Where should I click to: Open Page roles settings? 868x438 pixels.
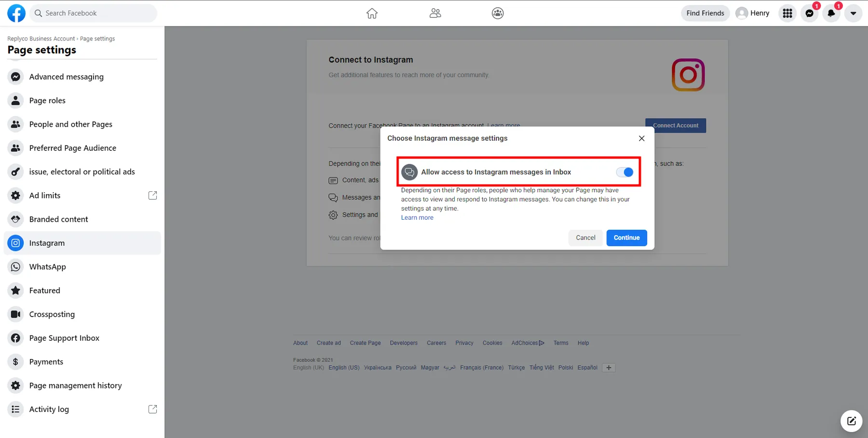82,100
